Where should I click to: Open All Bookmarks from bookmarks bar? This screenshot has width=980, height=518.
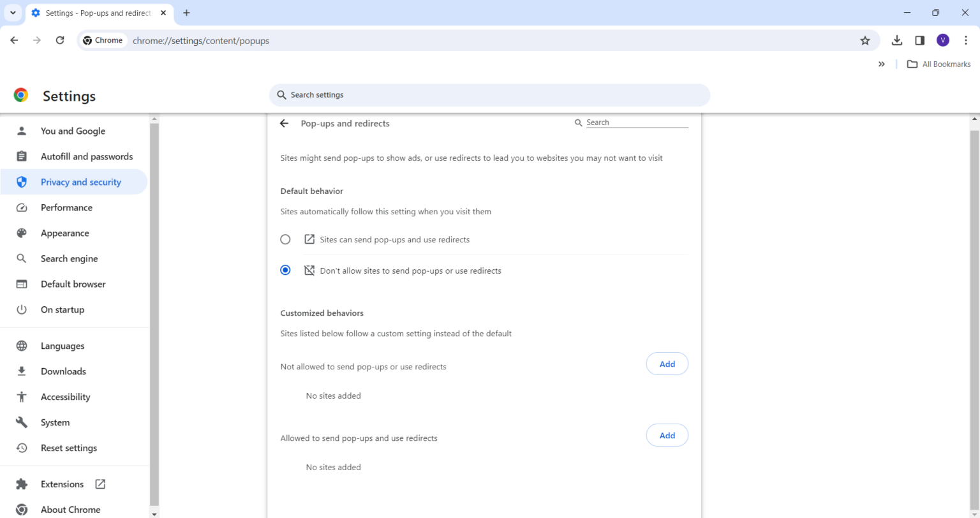click(939, 64)
